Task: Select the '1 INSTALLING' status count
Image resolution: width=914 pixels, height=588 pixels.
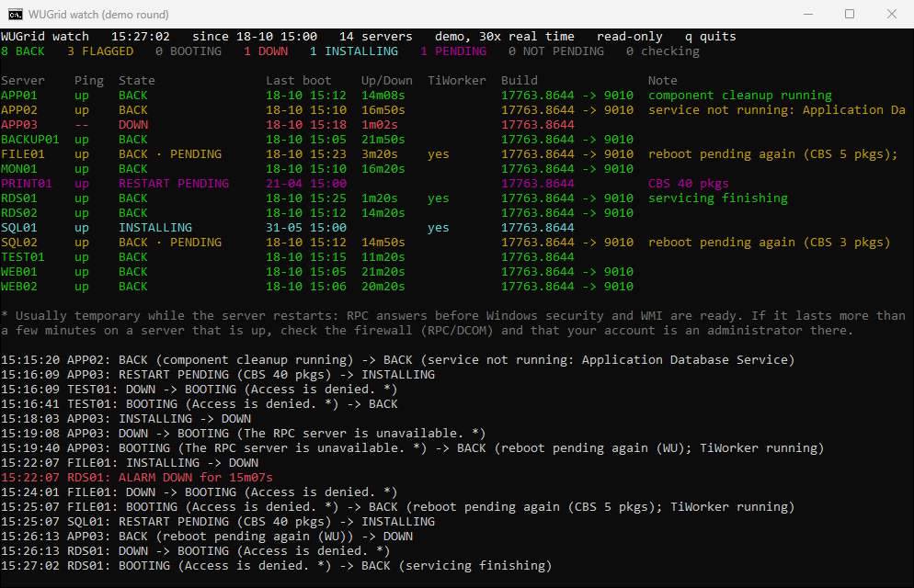Action: (354, 51)
